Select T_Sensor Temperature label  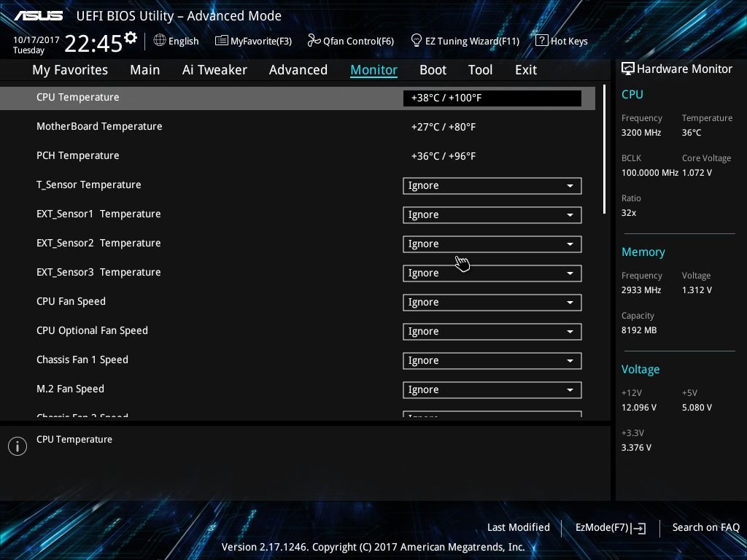click(x=88, y=184)
